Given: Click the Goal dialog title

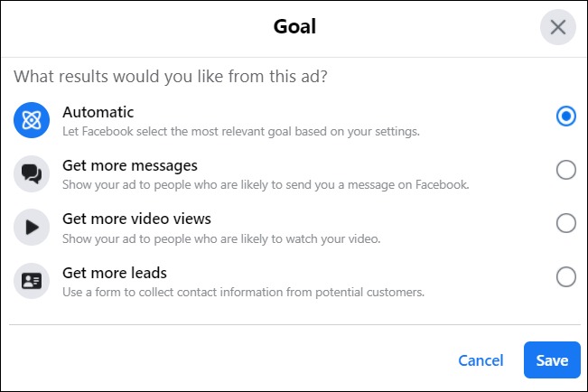Looking at the screenshot, I should 294,27.
